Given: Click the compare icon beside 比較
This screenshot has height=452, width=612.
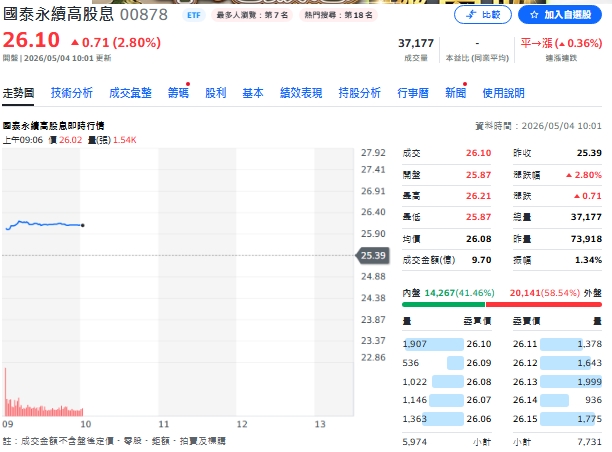Looking at the screenshot, I should coord(471,15).
